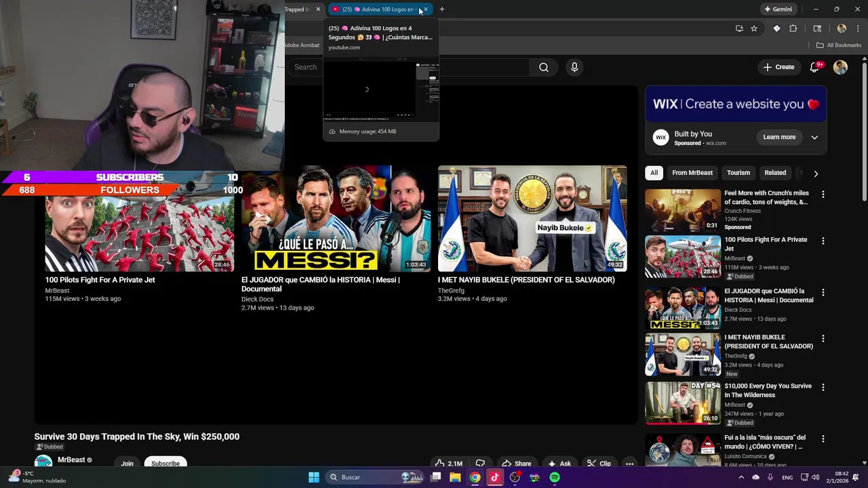Click Join for MrBeast channel
The height and width of the screenshot is (488, 868).
pyautogui.click(x=127, y=463)
